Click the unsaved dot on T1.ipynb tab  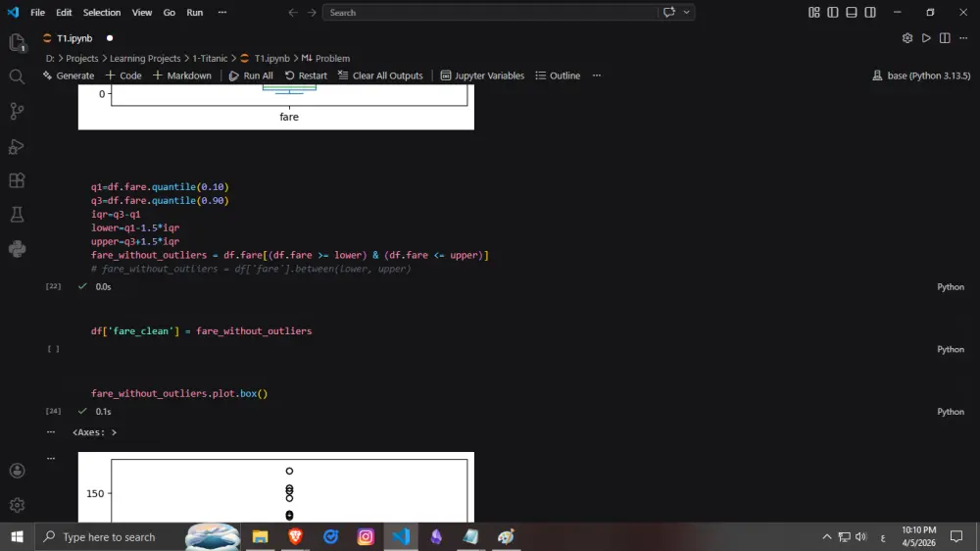pos(110,38)
